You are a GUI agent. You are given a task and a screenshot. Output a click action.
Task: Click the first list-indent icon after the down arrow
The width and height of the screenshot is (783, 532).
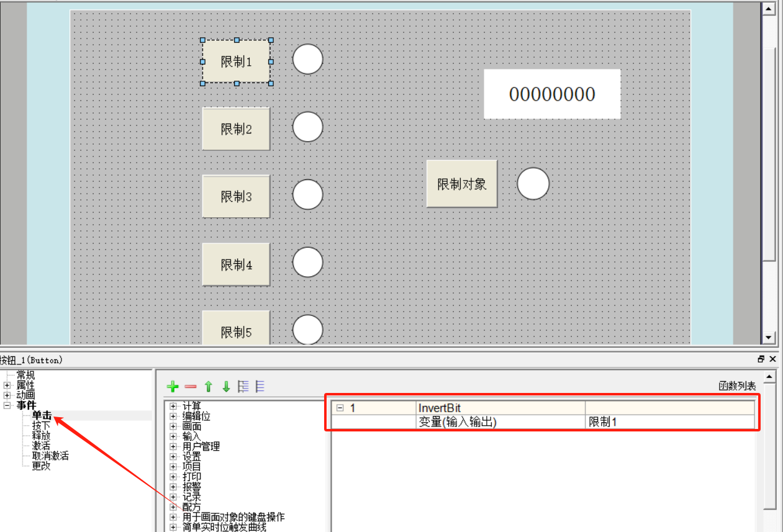pos(243,387)
